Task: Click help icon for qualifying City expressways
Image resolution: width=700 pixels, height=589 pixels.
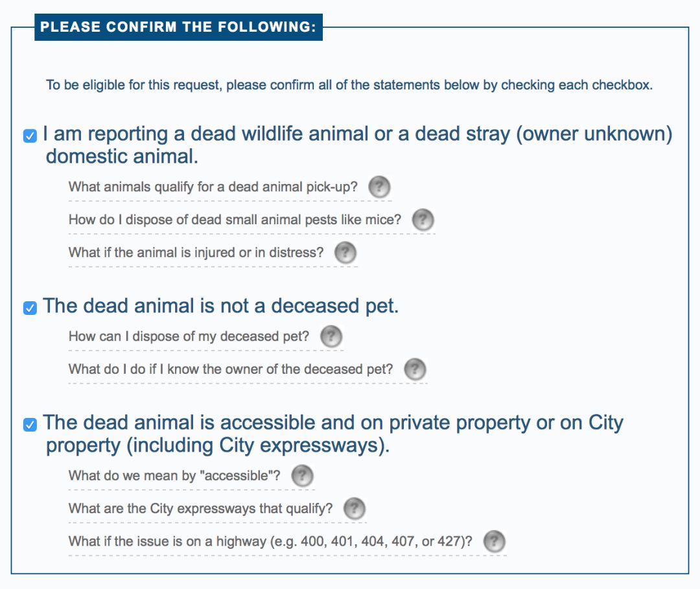Action: [x=354, y=509]
